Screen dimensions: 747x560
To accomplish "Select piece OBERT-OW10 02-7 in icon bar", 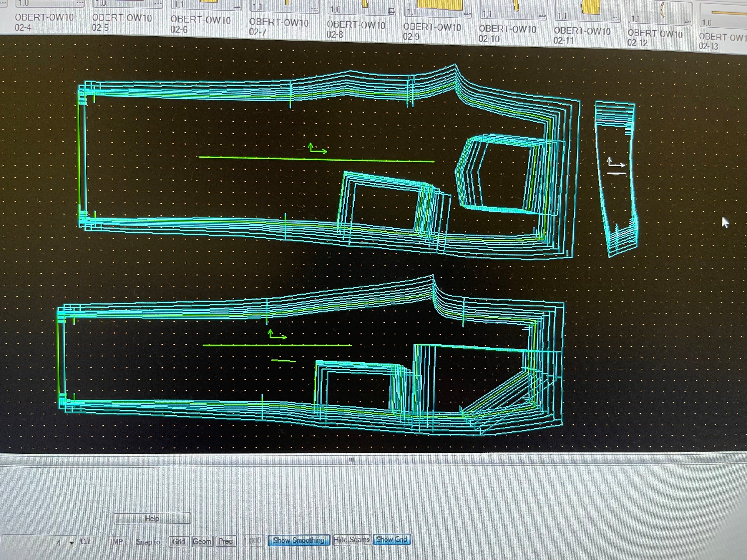I will pos(279,27).
